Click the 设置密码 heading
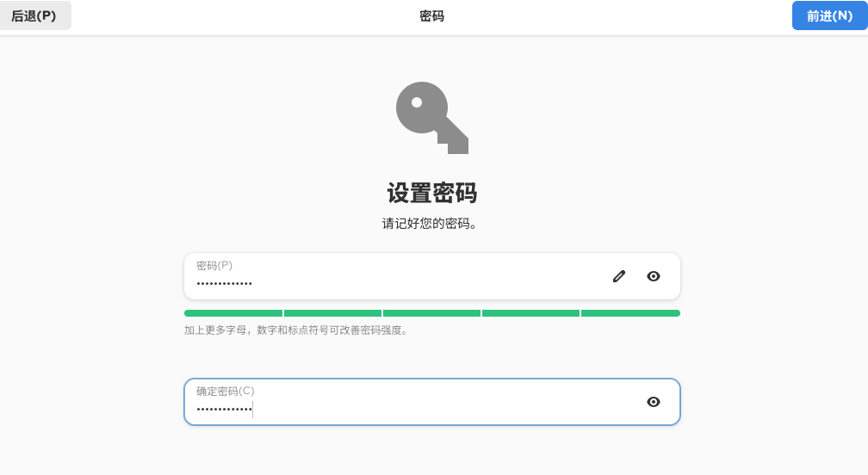Image resolution: width=868 pixels, height=475 pixels. tap(432, 193)
